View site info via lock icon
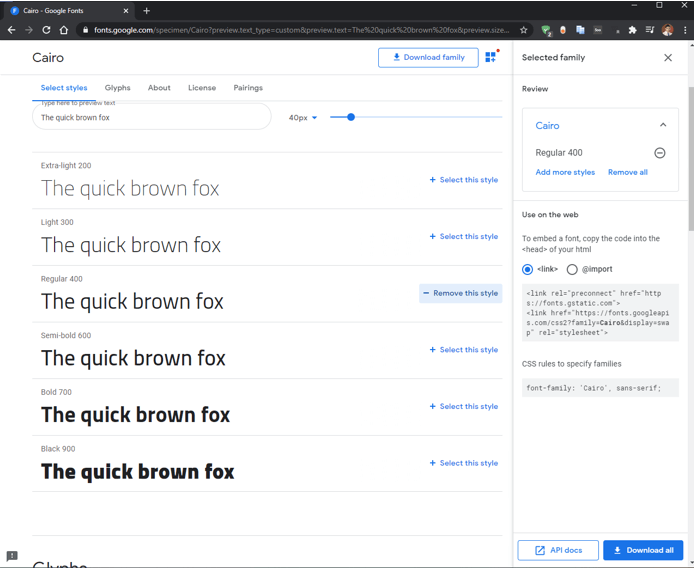The image size is (694, 569). 85,30
